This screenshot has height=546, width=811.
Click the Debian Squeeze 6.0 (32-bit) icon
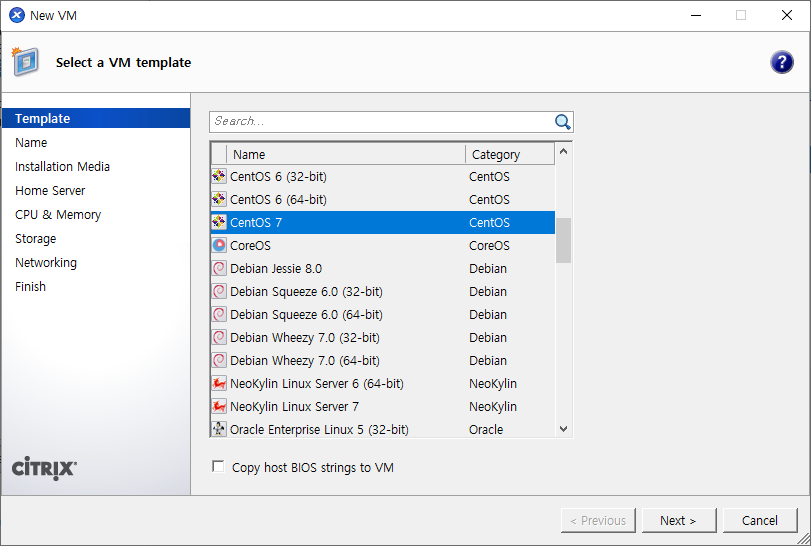click(x=219, y=291)
